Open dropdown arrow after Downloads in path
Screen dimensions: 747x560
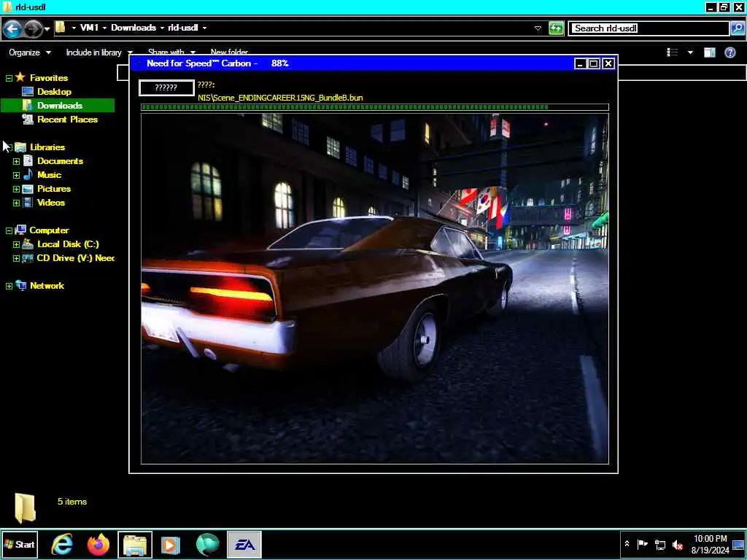[x=162, y=28]
